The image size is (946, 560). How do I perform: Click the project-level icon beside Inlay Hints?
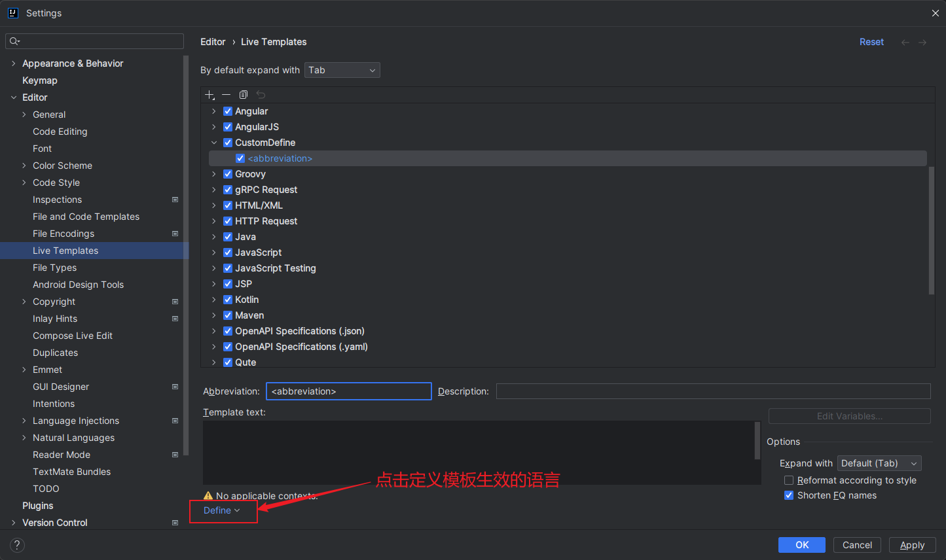pyautogui.click(x=175, y=319)
